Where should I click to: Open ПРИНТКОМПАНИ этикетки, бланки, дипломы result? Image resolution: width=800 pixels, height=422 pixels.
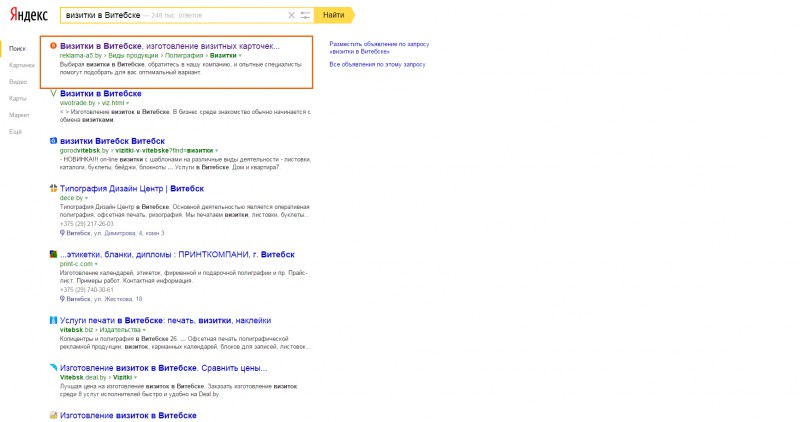(x=177, y=254)
